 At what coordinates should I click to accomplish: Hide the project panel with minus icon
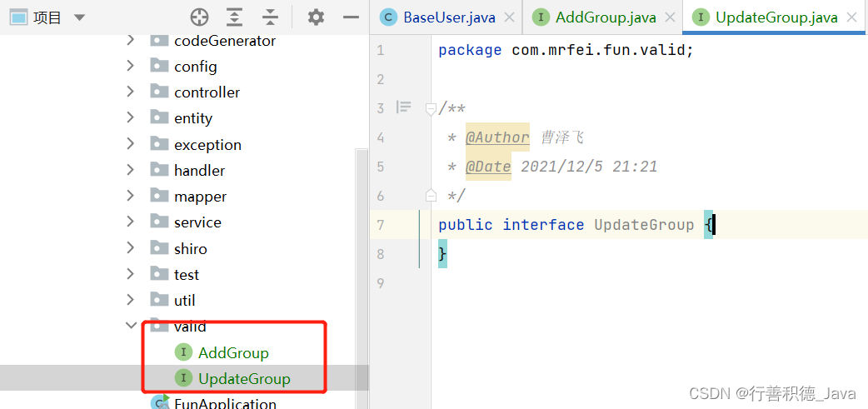tap(351, 17)
